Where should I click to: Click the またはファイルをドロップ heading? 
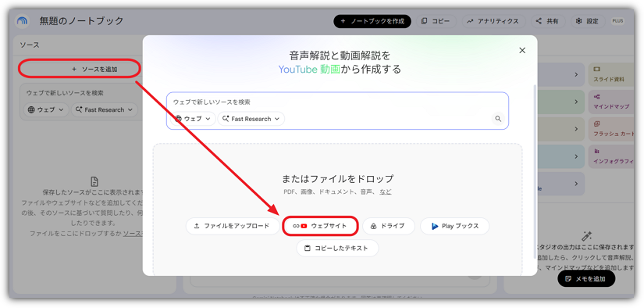[x=337, y=179]
